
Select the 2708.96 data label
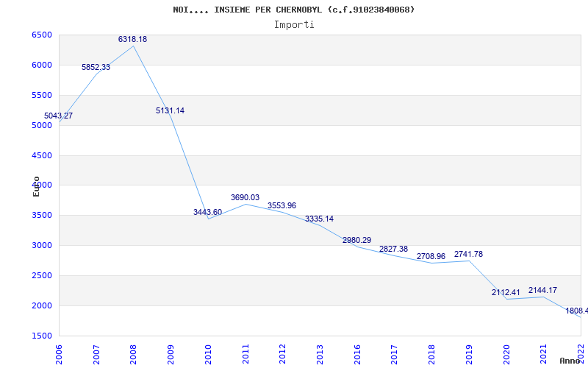431,256
